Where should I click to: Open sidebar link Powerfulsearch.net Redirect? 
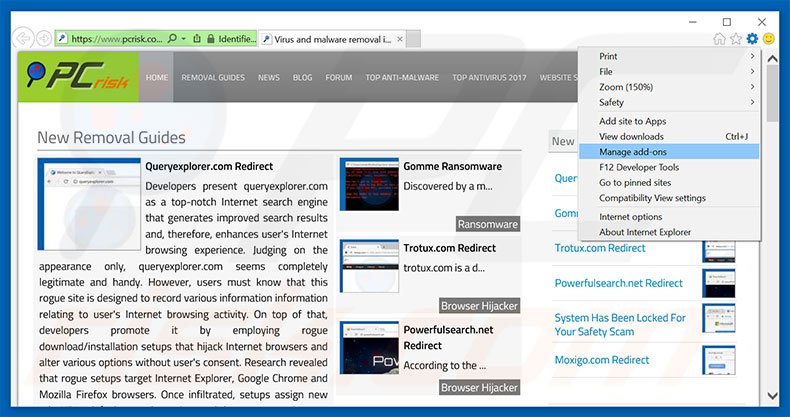(x=619, y=283)
